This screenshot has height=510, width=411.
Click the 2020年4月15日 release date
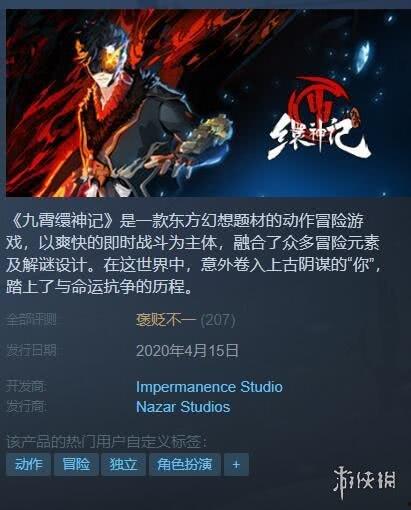tap(187, 351)
